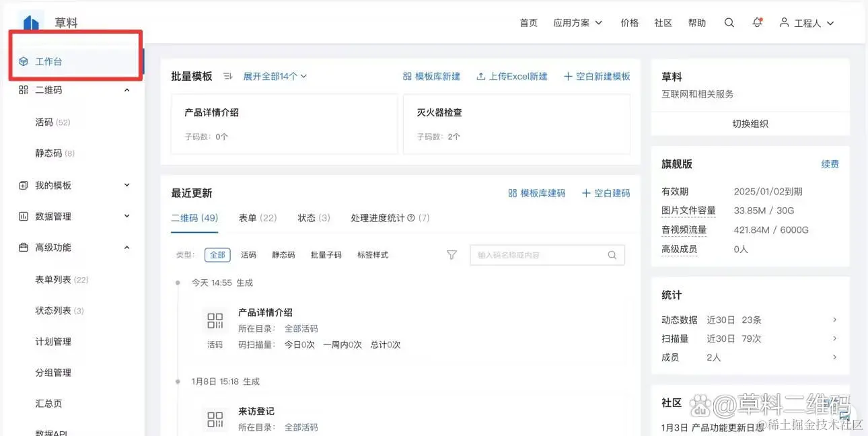Switch to the 状态 (3) tab
Viewport: 868px width, 436px height.
314,218
